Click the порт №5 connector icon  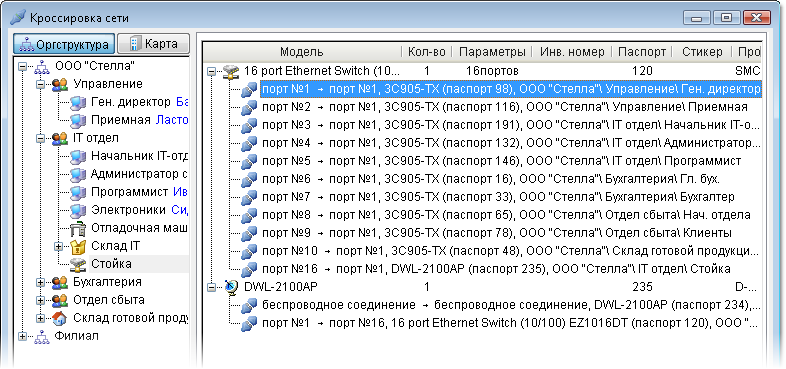[249, 161]
